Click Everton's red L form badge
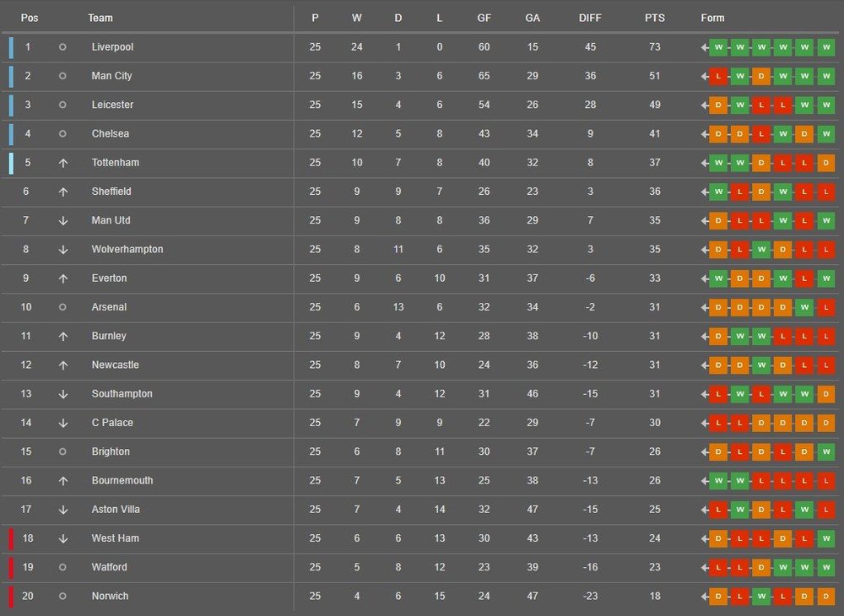 [x=804, y=278]
